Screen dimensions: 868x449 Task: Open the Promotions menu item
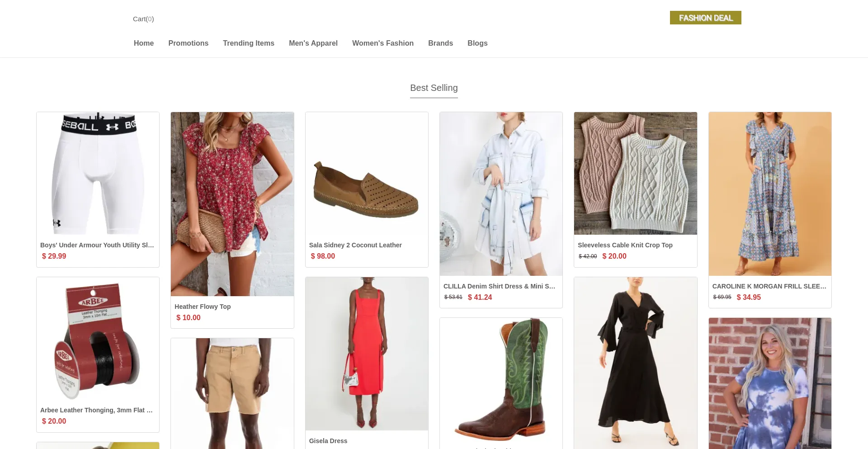188,43
